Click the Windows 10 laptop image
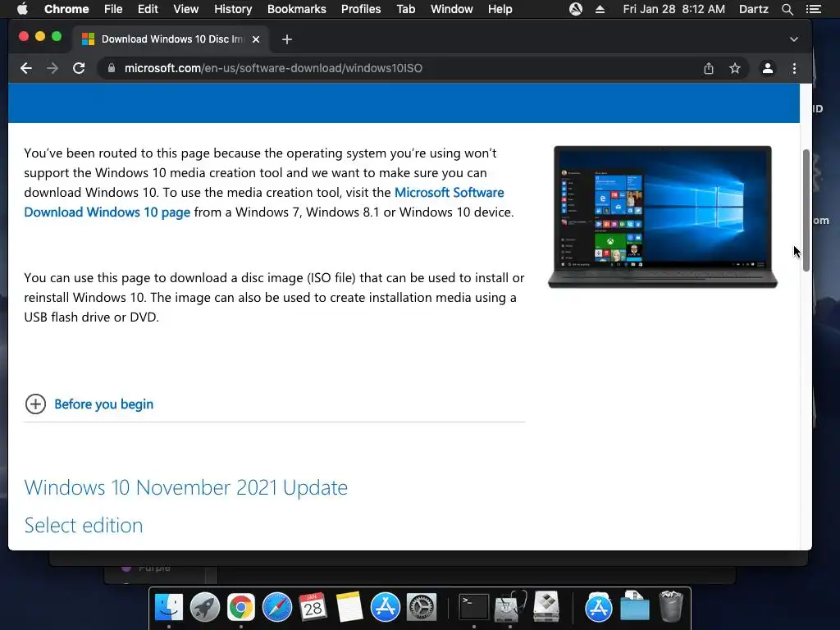 tap(663, 217)
